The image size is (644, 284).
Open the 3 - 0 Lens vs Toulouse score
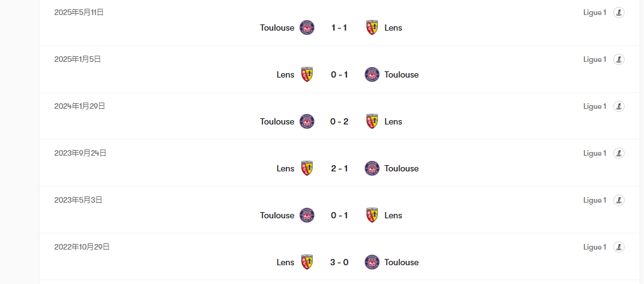pyautogui.click(x=339, y=262)
